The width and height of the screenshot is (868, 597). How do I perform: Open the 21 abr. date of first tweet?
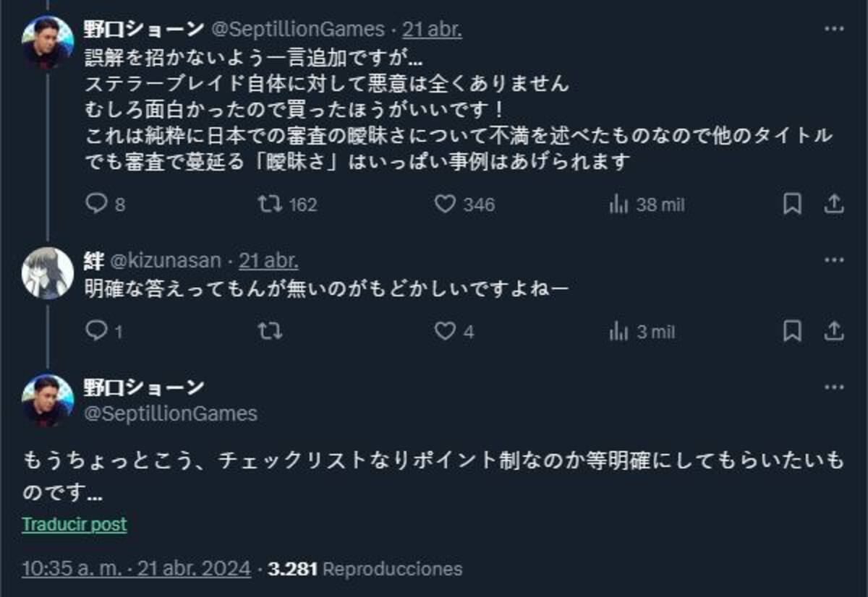tap(432, 29)
